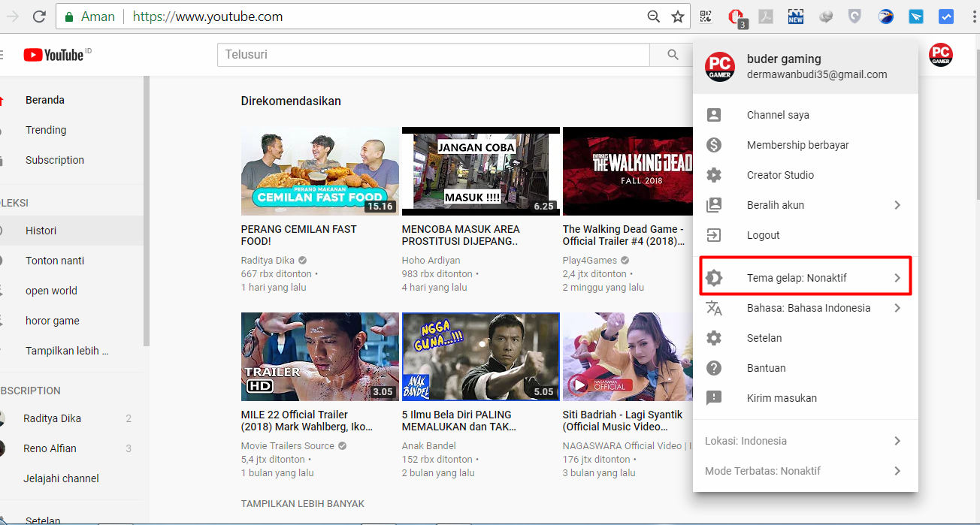Open The Walking Dead video thumbnail
The height and width of the screenshot is (525, 980).
[628, 171]
